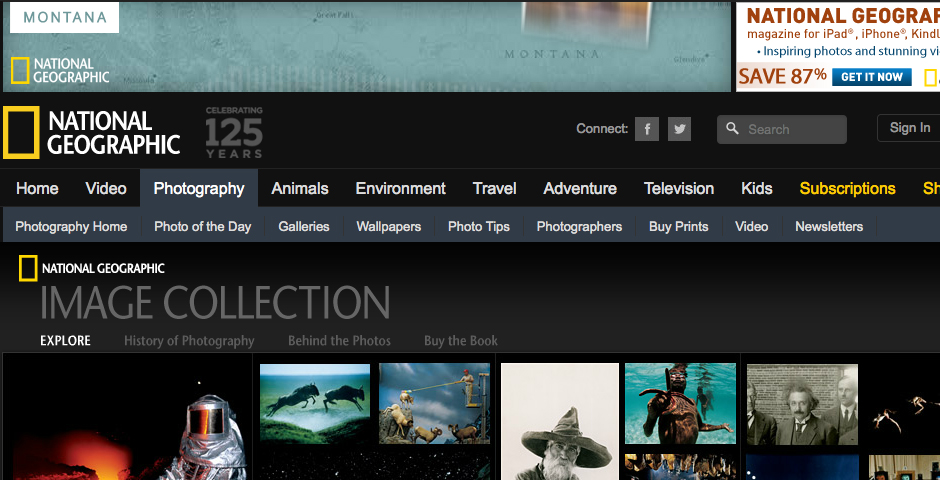
Task: Open the Photographers submenu link
Action: 579,227
